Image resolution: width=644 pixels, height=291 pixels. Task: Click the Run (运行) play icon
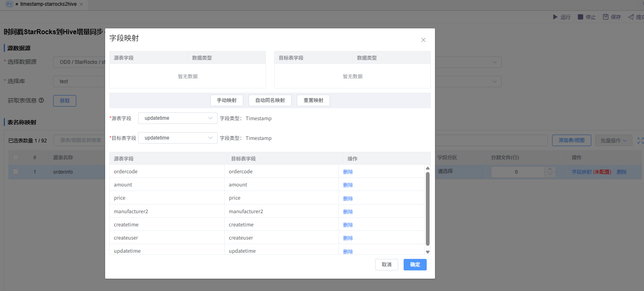pyautogui.click(x=555, y=17)
